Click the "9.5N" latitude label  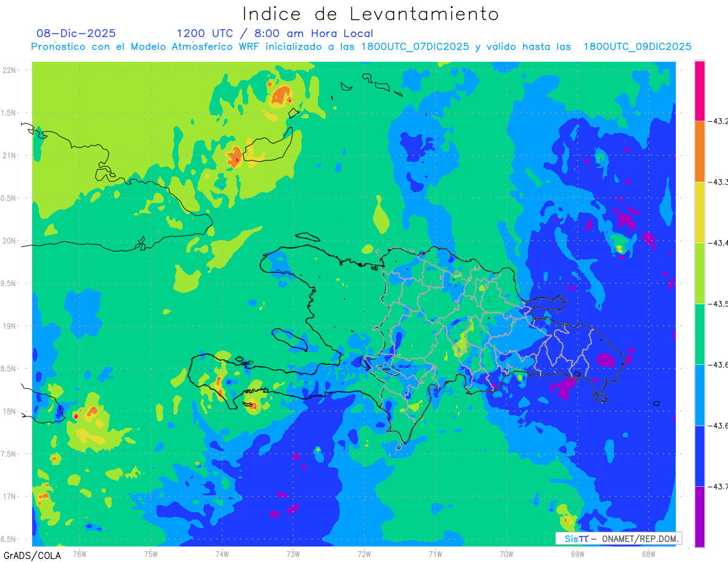coord(9,283)
